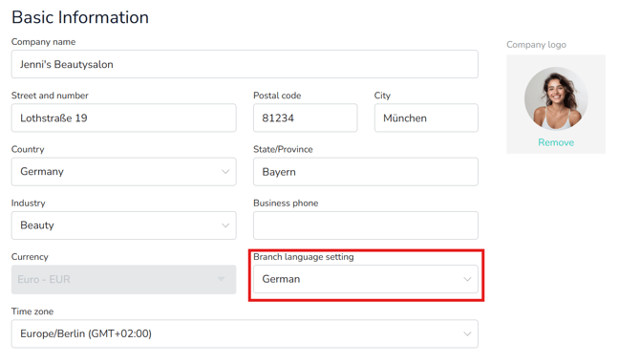Click the Postal code label
Viewport: 640px width, 364px height.
click(x=277, y=96)
